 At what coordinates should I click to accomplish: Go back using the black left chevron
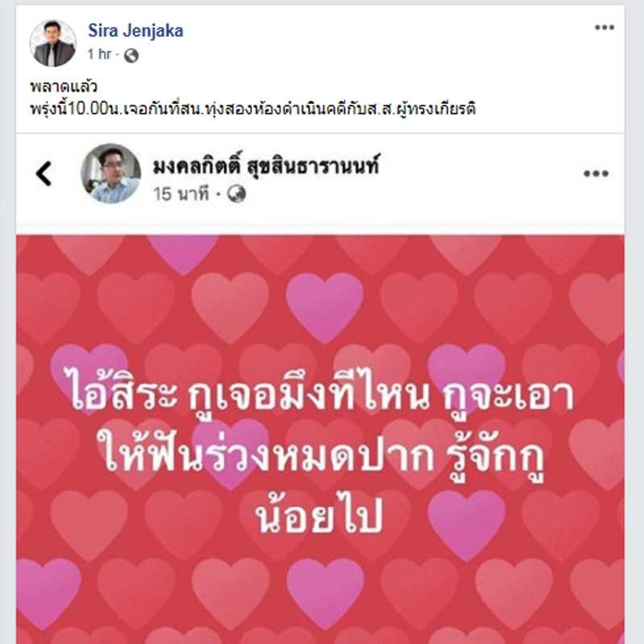pyautogui.click(x=44, y=174)
